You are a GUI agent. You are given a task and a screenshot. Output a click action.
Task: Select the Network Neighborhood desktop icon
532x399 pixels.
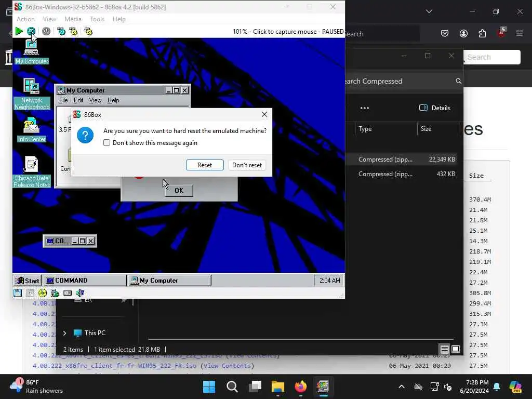pyautogui.click(x=32, y=95)
